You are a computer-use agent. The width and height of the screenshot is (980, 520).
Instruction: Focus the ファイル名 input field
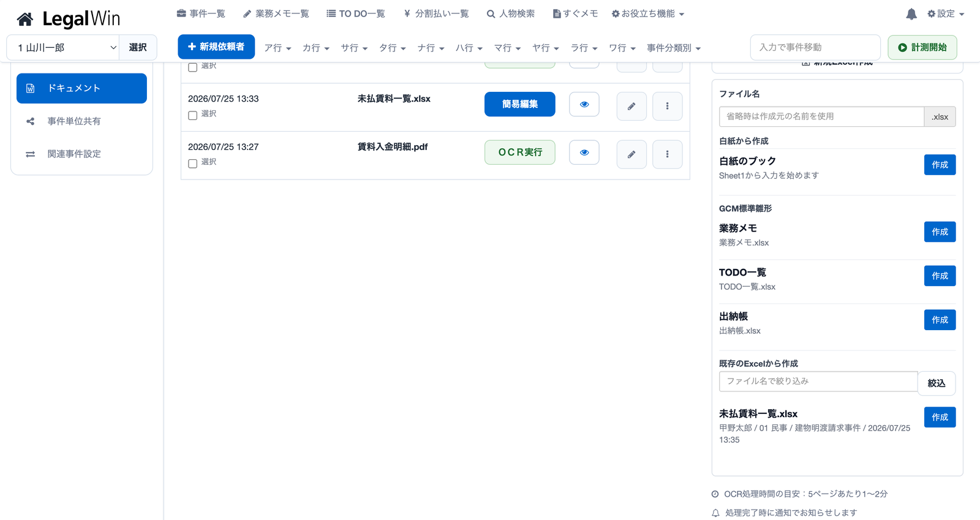(x=821, y=116)
